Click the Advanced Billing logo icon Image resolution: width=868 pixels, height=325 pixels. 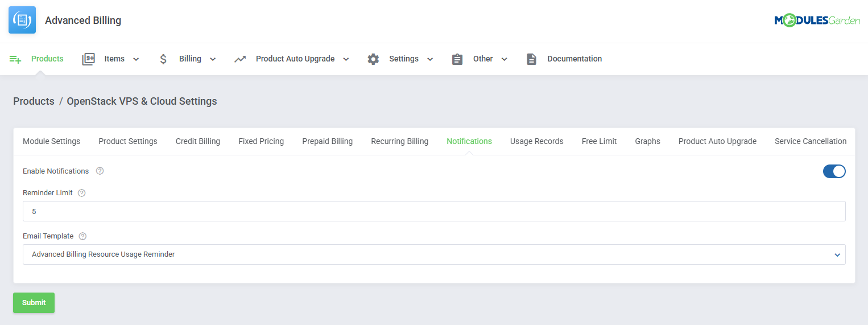[x=22, y=20]
